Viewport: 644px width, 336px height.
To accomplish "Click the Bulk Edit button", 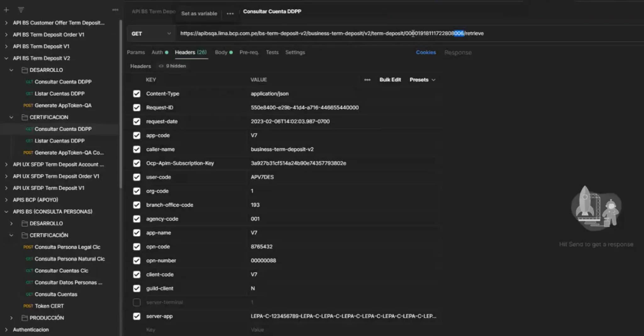I will [390, 80].
